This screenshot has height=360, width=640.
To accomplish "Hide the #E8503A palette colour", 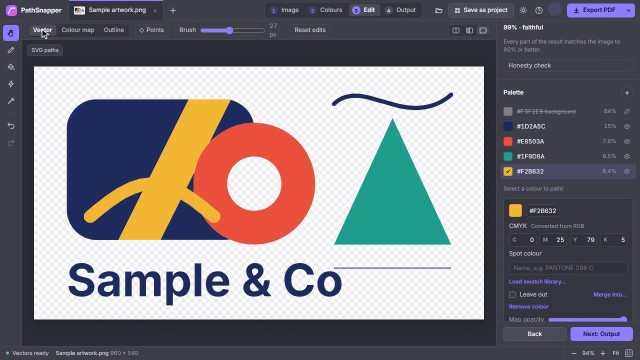I will click(627, 142).
